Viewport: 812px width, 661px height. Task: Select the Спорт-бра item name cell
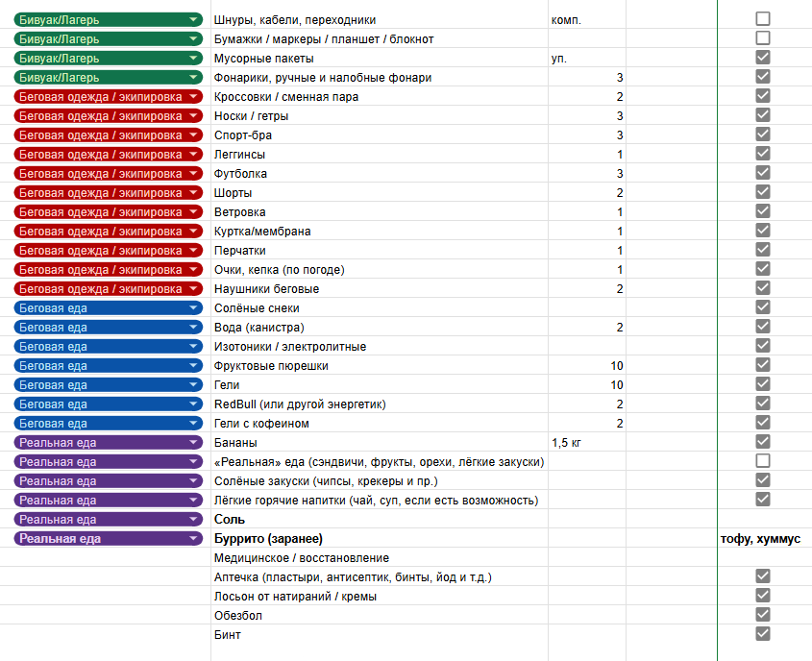pos(379,135)
